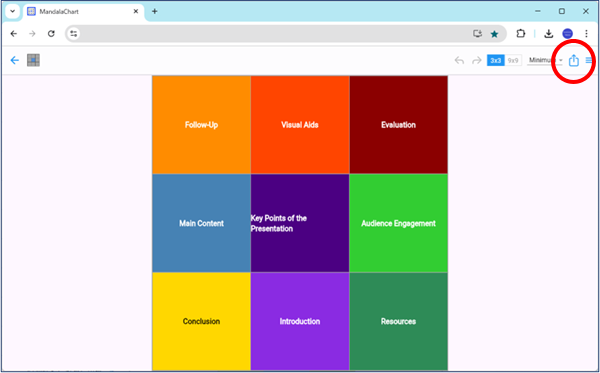Select the yellow Conclusion cell

(201, 321)
